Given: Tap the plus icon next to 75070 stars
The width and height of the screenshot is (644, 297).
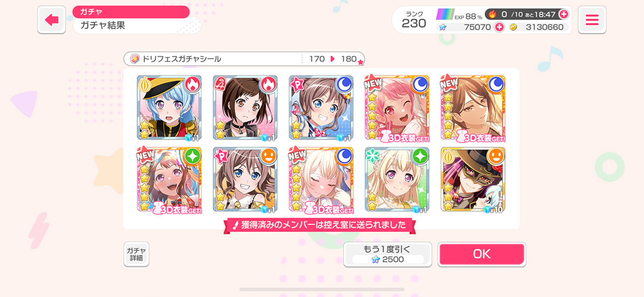Looking at the screenshot, I should (499, 27).
